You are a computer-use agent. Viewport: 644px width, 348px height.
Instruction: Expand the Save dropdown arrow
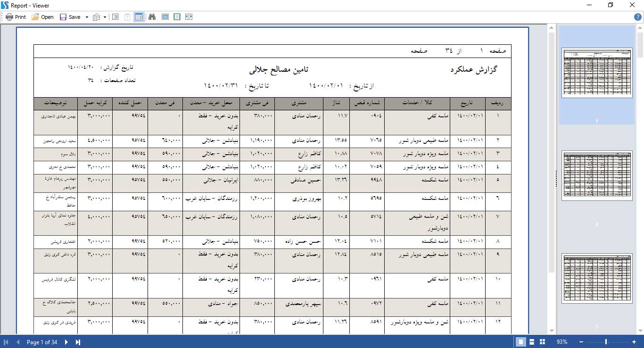pos(87,17)
